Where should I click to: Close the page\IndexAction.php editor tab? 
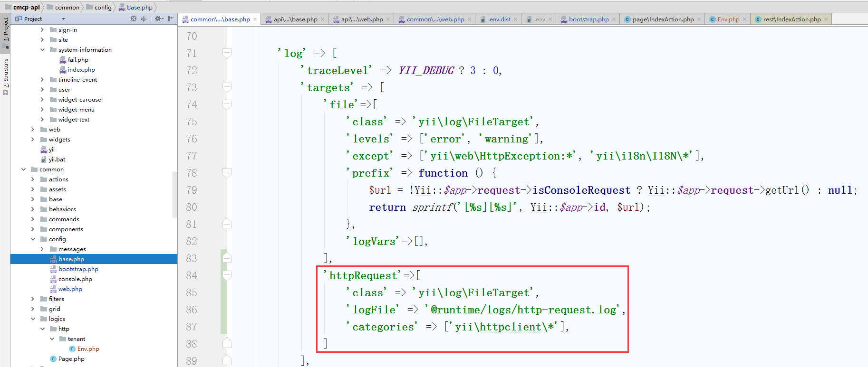[x=699, y=19]
